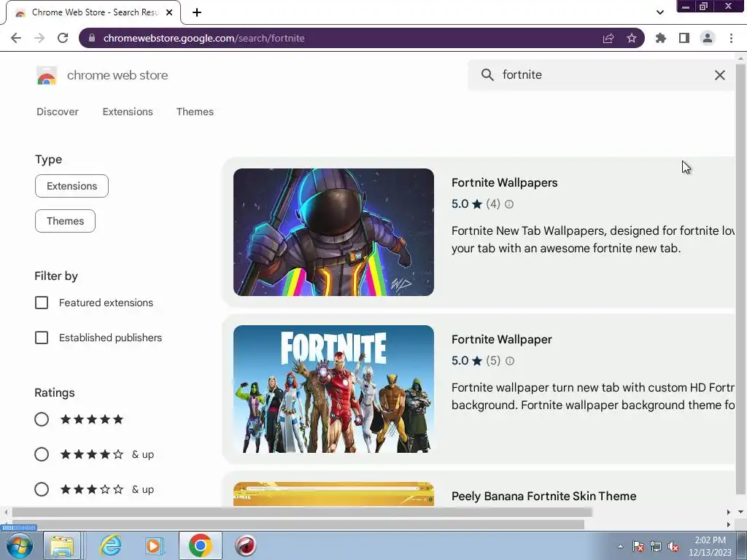Click the Show desktop strip

point(742,545)
